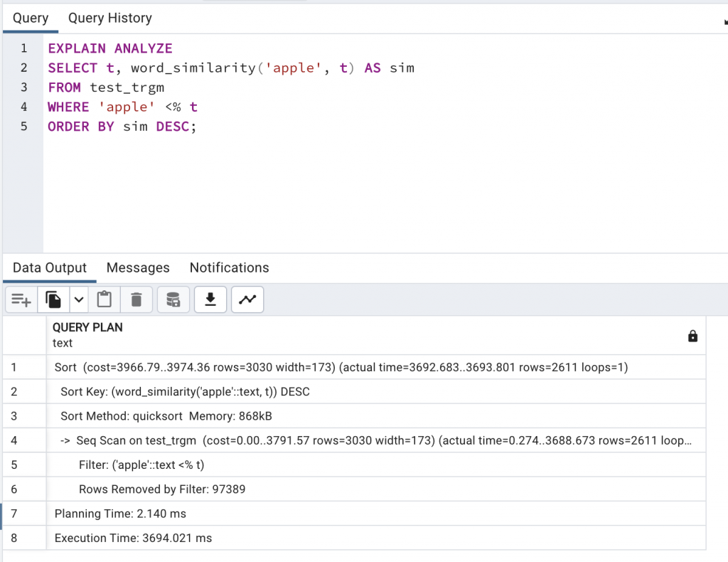Select the Data Output tab

[x=50, y=268]
